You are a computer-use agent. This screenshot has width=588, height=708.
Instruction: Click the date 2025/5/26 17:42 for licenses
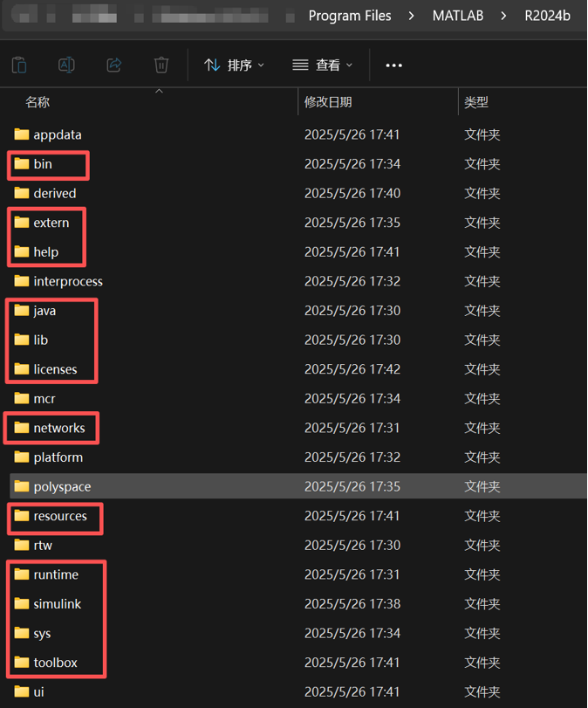coord(352,369)
